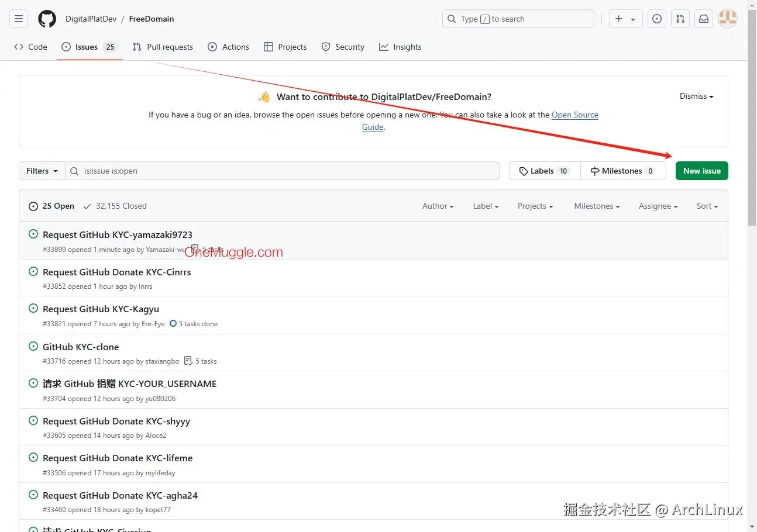Click the 'is:issue is:open' filter field

pos(282,171)
